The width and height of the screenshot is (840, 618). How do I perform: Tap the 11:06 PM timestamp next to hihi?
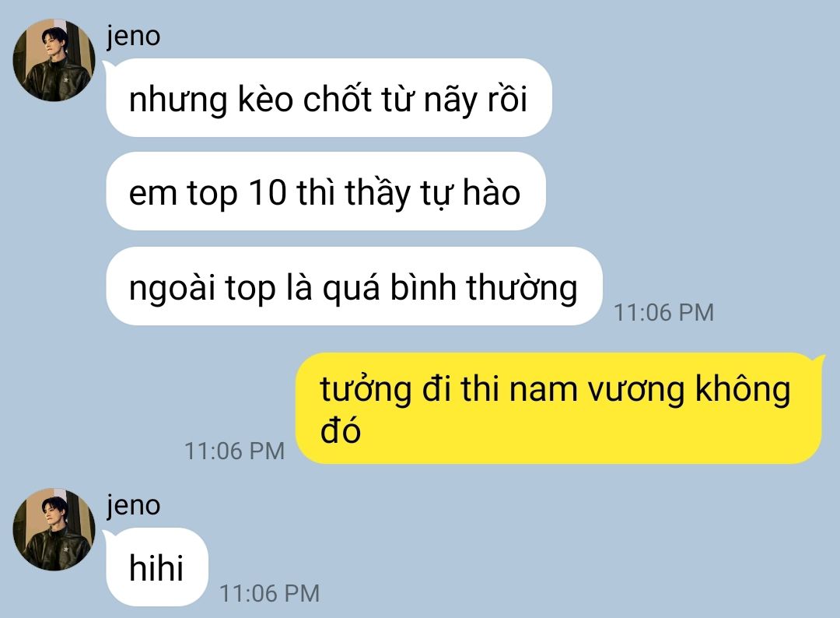[x=269, y=593]
